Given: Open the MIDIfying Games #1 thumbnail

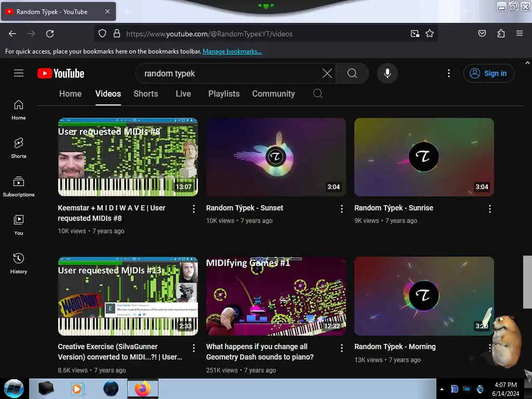Looking at the screenshot, I should pyautogui.click(x=276, y=296).
